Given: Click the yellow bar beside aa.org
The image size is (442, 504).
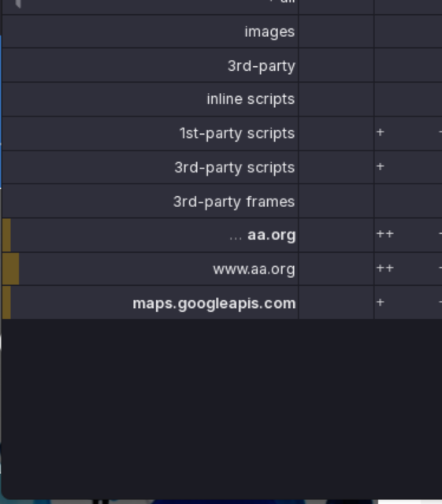Looking at the screenshot, I should pyautogui.click(x=7, y=235).
